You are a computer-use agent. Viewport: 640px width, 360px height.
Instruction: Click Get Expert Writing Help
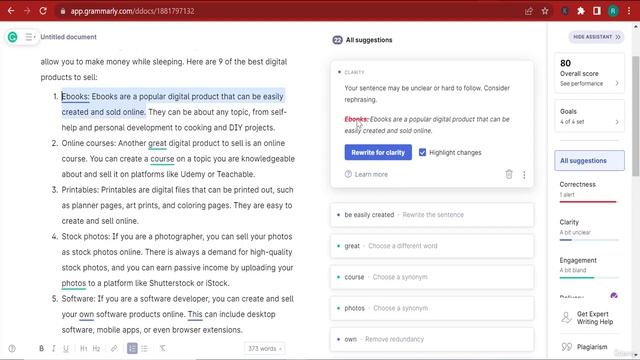[x=588, y=318]
